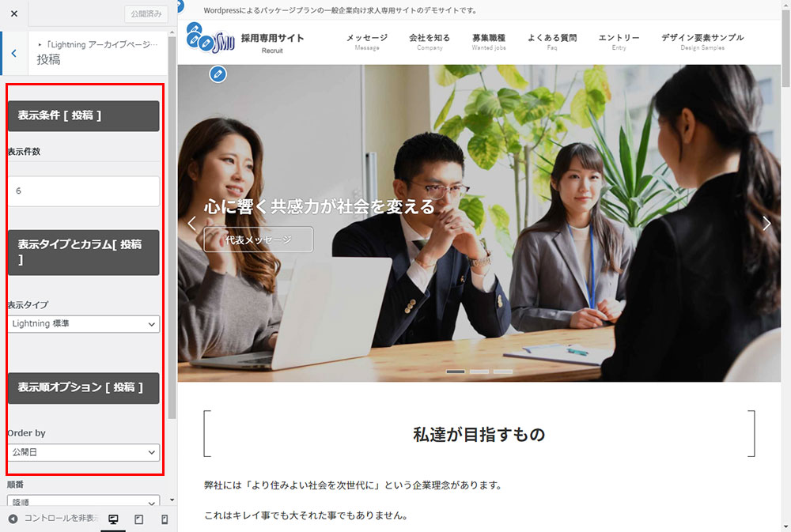The height and width of the screenshot is (532, 791).
Task: Go to the エントリー menu item
Action: pyautogui.click(x=619, y=41)
